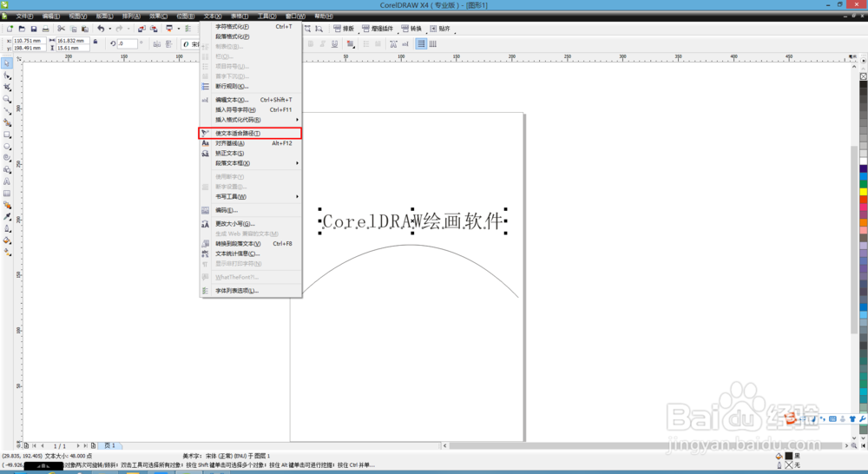Select the Pick tool in toolbox
Screen dimensions: 868x474
tap(7, 63)
